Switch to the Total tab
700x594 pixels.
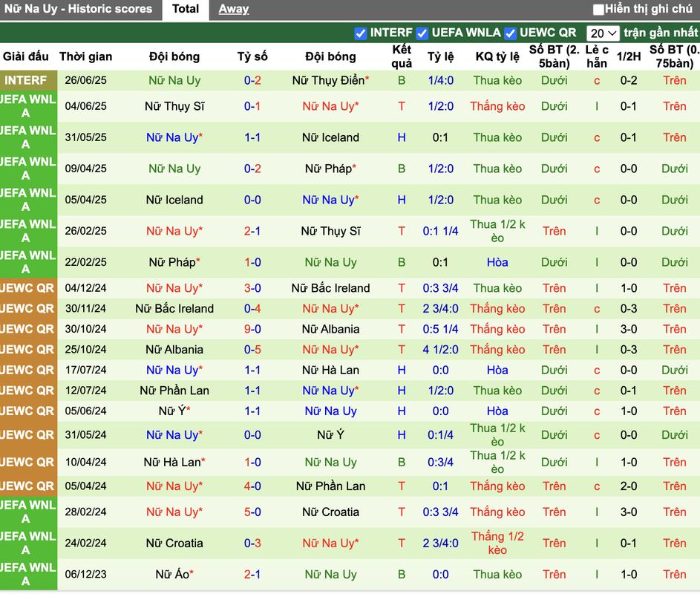(186, 9)
